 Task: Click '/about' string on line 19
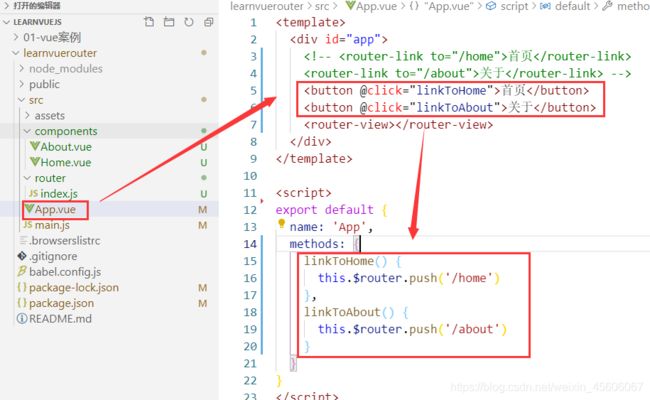click(472, 329)
